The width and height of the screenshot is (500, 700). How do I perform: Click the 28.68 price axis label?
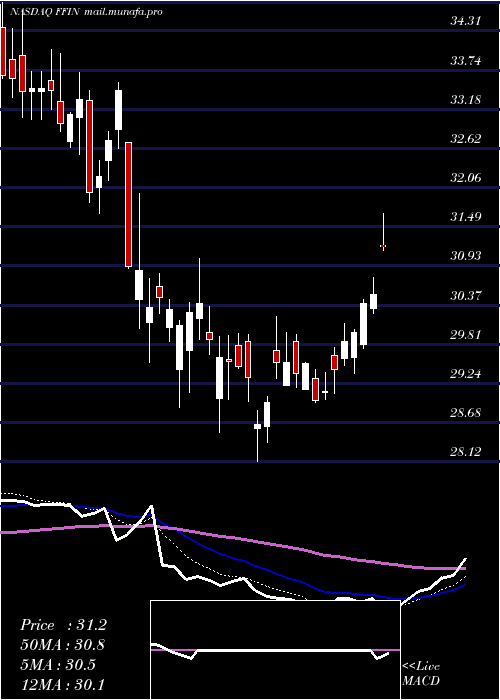[466, 412]
